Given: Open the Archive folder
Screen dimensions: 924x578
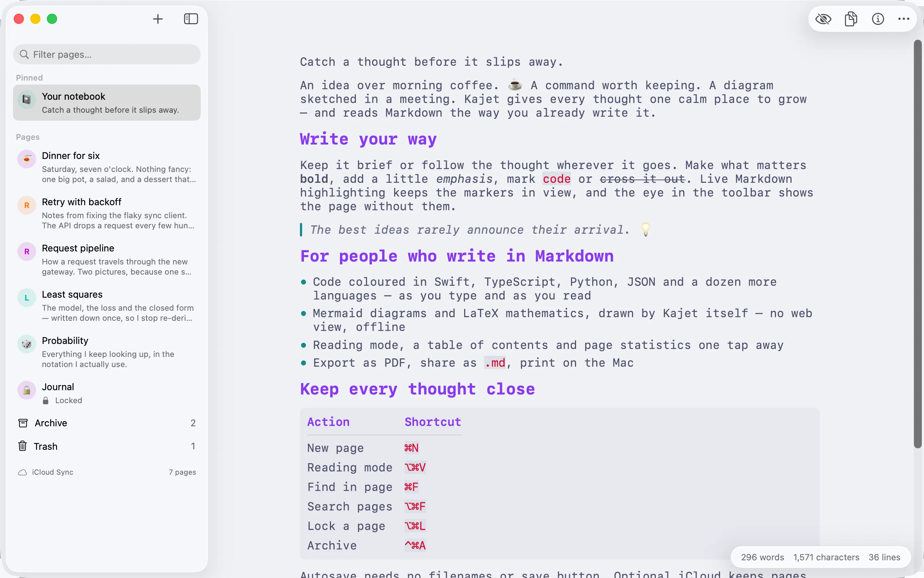Looking at the screenshot, I should (107, 423).
